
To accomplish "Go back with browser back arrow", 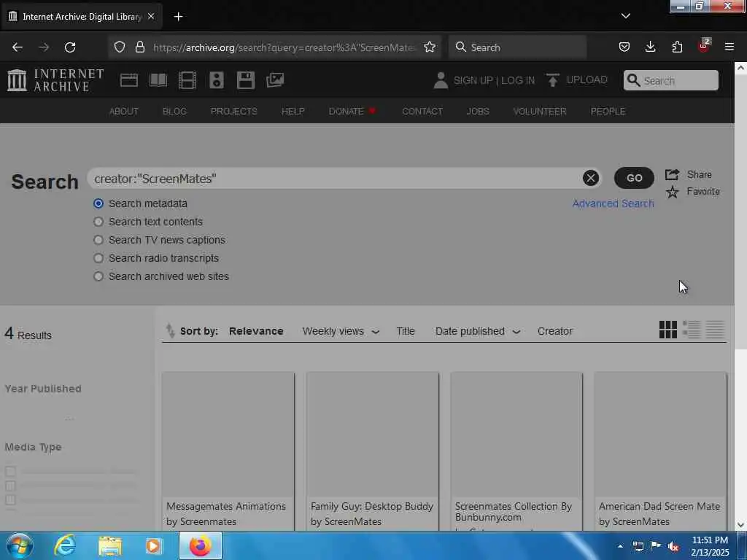I will [x=18, y=47].
